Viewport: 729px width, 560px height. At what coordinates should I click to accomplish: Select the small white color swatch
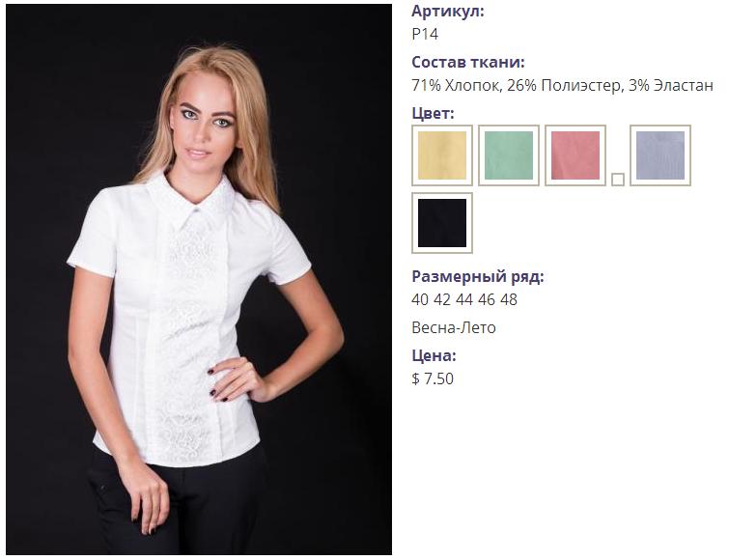pos(617,180)
